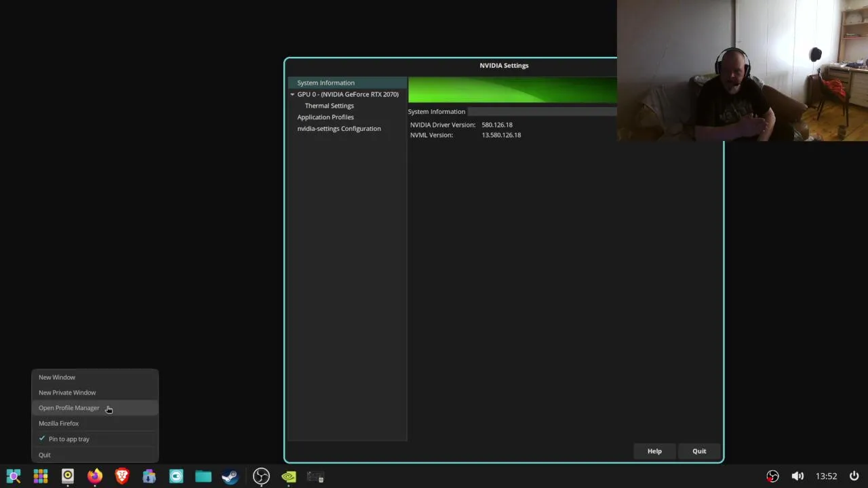This screenshot has width=868, height=488.
Task: Open Application Profiles in sidebar
Action: 325,117
